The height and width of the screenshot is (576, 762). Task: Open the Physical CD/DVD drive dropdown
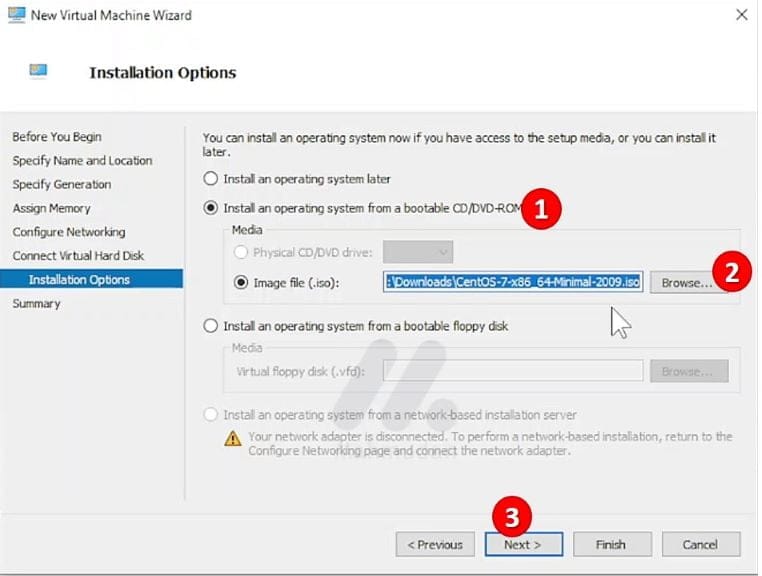(x=418, y=253)
